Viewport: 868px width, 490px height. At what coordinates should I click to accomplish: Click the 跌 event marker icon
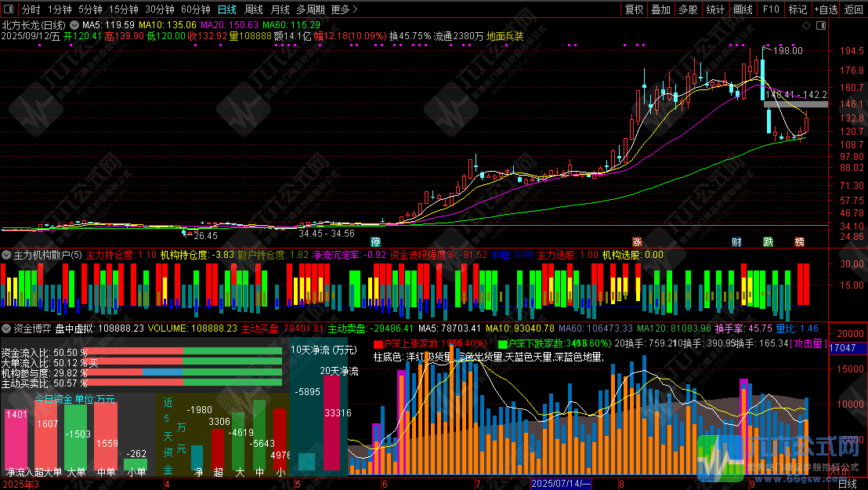[x=768, y=241]
